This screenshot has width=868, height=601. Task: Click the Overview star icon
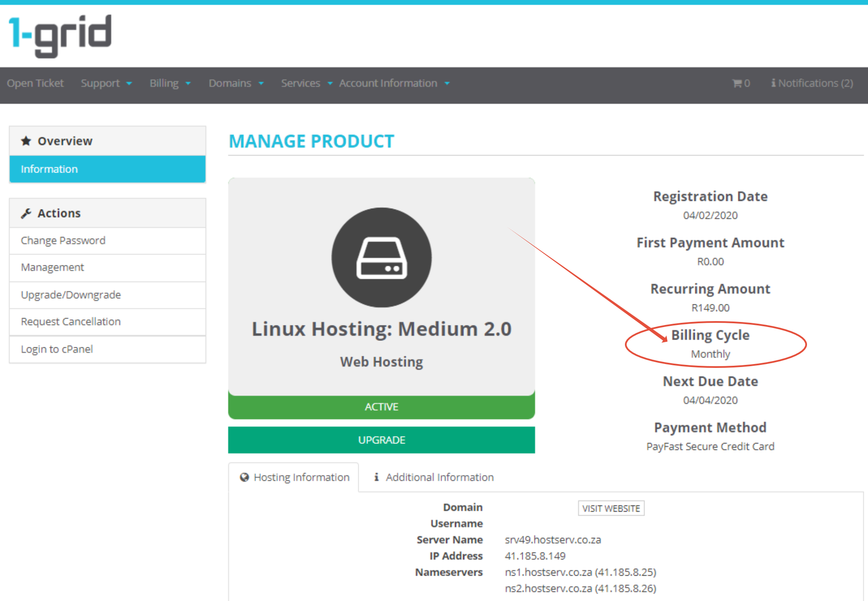[x=26, y=141]
